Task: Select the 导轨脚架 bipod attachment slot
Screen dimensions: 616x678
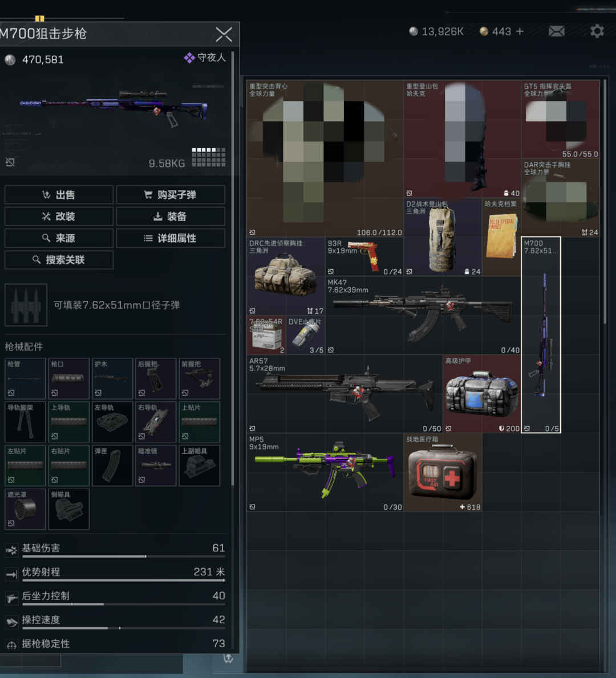Action: tap(25, 421)
